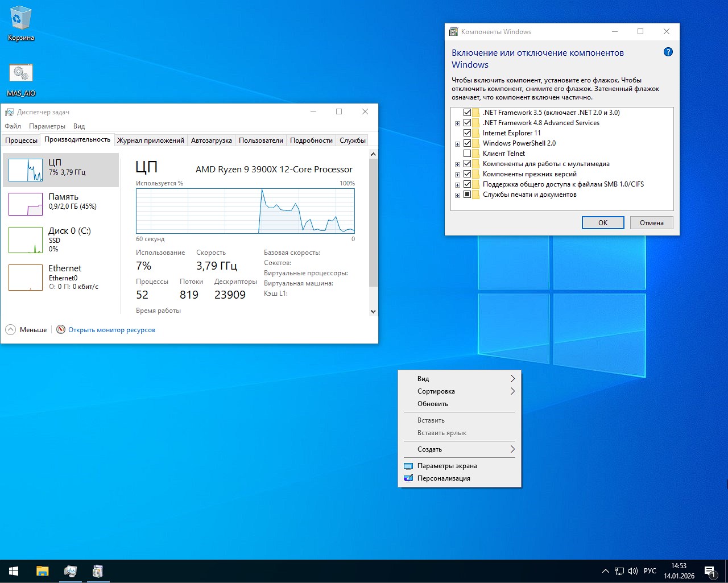Enable the Клиент Telnet checkbox

(468, 153)
